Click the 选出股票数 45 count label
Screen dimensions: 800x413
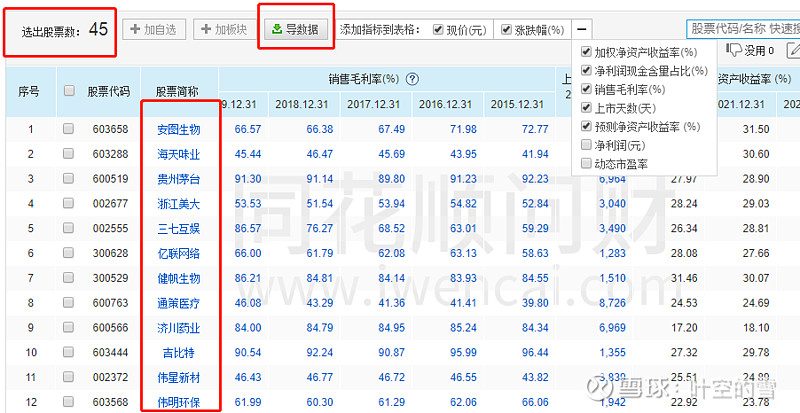65,30
